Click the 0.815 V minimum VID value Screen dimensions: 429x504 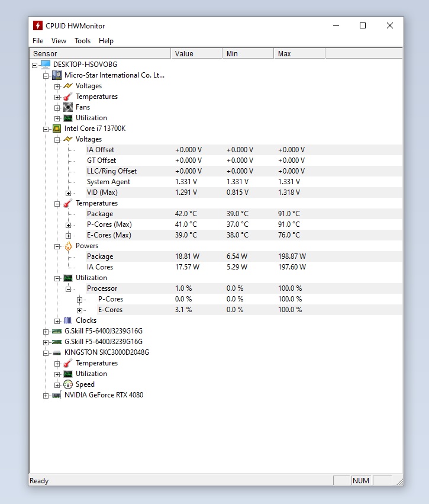[237, 192]
